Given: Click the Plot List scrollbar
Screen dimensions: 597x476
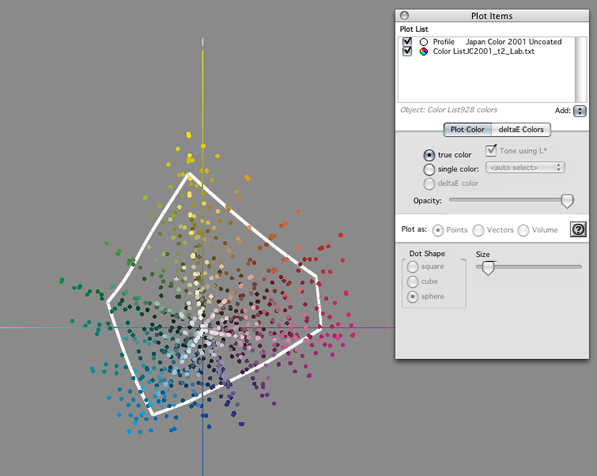Looking at the screenshot, I should coord(581,69).
